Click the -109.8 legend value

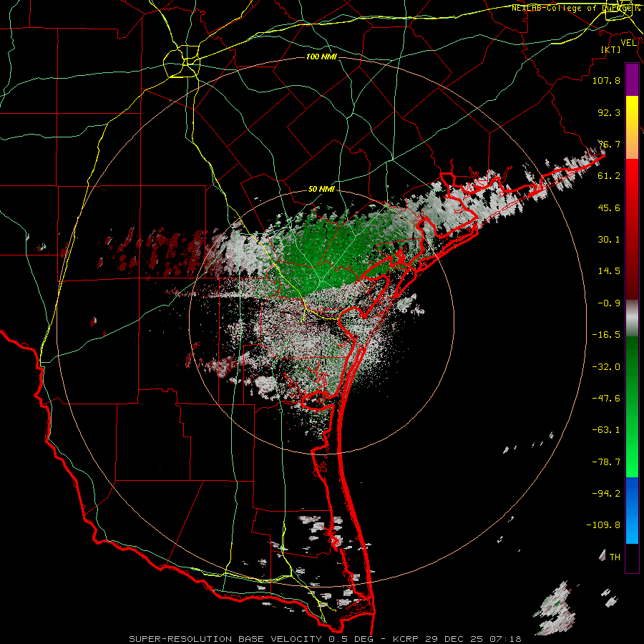pyautogui.click(x=603, y=525)
